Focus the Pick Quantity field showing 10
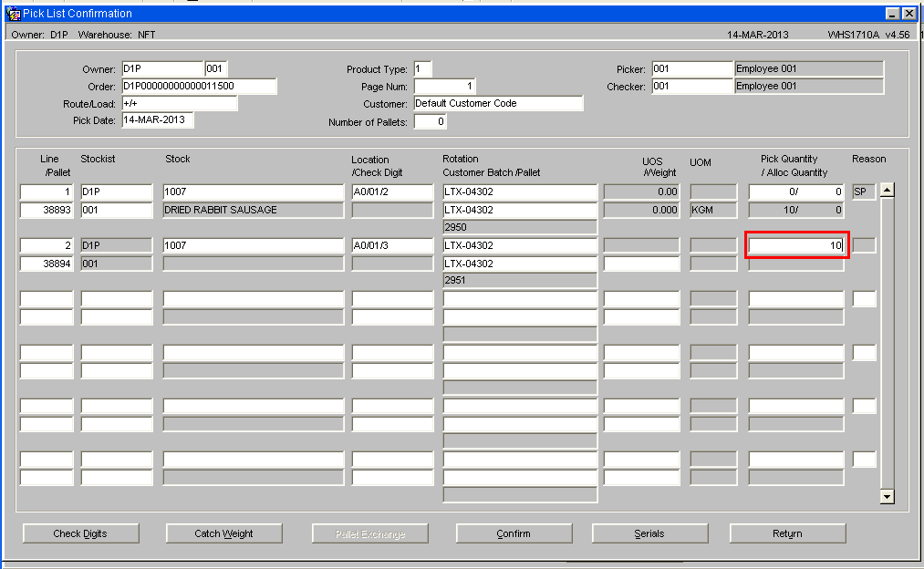 pyautogui.click(x=796, y=245)
